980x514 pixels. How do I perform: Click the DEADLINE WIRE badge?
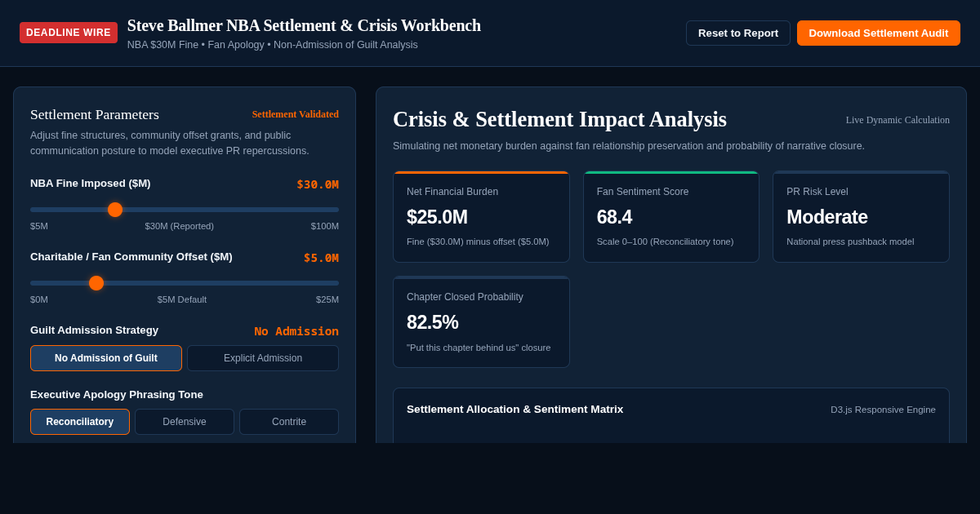click(x=69, y=33)
